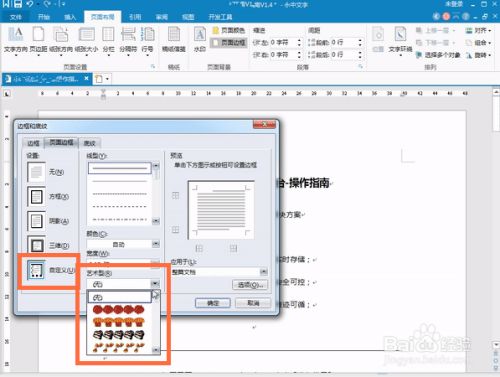The height and width of the screenshot is (377, 500).
Task: Select the dashed line style in list
Action: point(119,207)
